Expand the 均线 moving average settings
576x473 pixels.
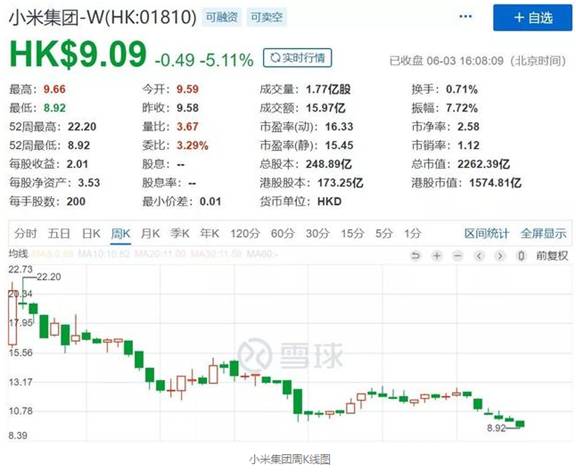click(18, 253)
